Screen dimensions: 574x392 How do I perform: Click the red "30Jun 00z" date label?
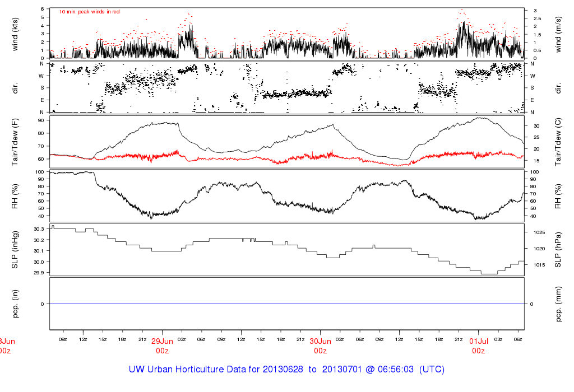point(320,346)
